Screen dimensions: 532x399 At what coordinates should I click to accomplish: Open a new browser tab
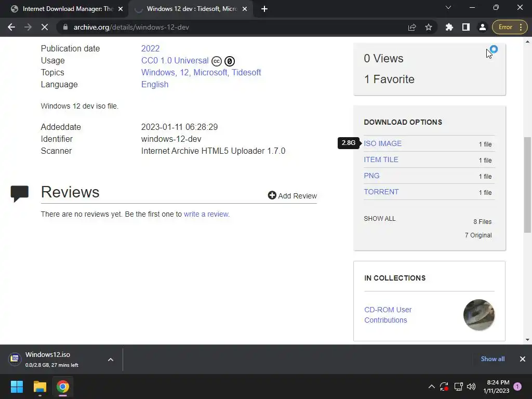[264, 9]
